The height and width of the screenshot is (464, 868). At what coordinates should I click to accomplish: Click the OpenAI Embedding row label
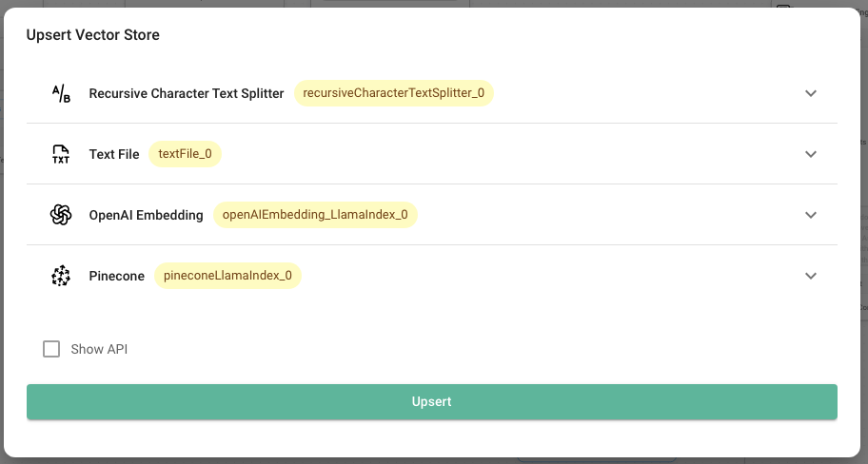click(x=146, y=215)
